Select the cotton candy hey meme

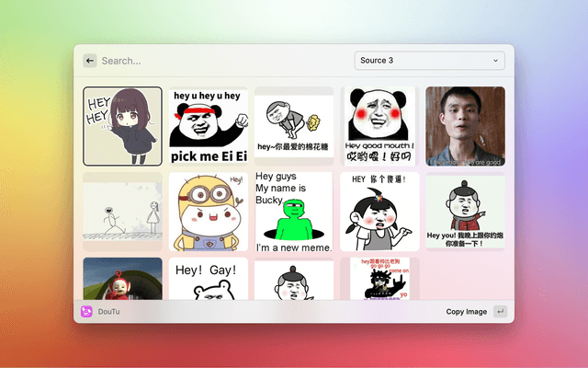tap(293, 126)
